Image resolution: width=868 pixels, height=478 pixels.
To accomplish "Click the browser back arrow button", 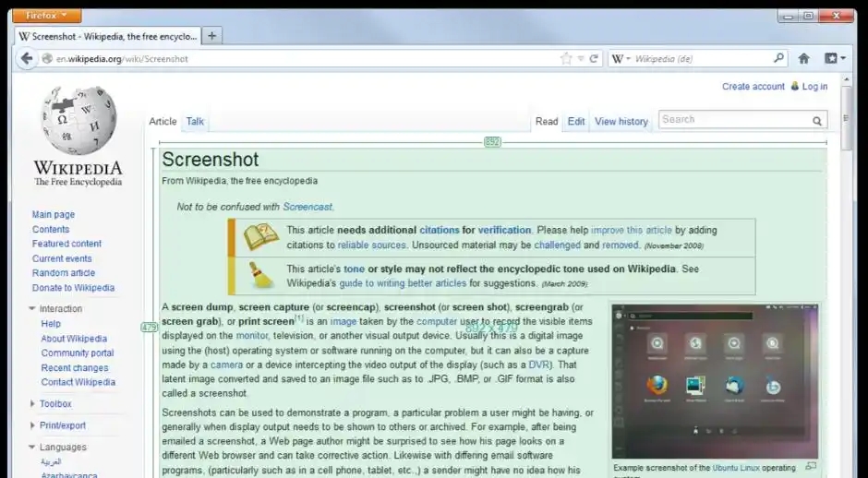I will (x=26, y=58).
